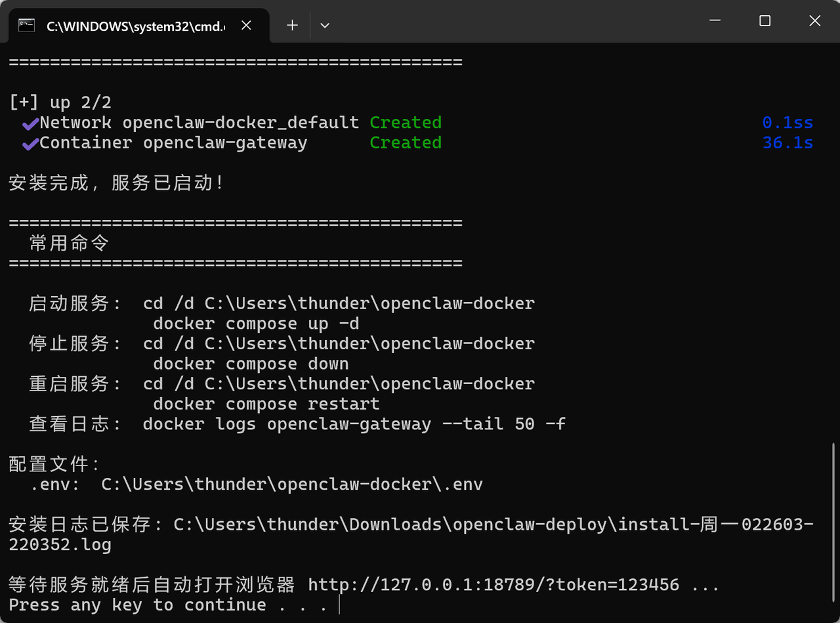Maximize the terminal window
The image size is (840, 623).
tap(765, 21)
